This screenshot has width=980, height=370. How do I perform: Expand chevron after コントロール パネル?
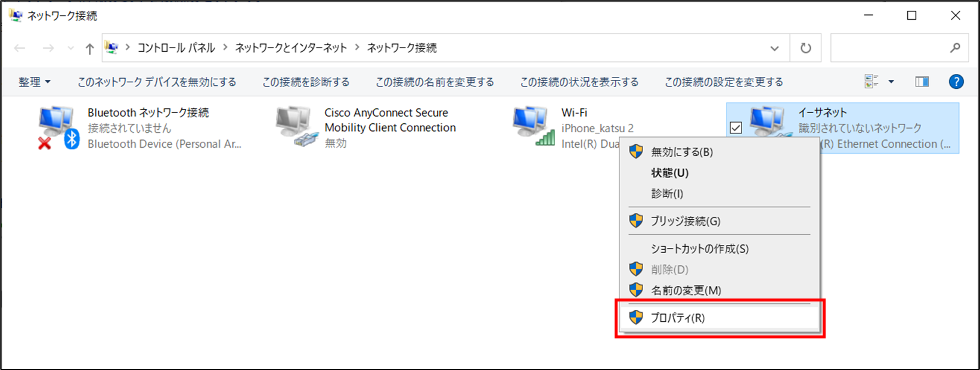point(225,47)
